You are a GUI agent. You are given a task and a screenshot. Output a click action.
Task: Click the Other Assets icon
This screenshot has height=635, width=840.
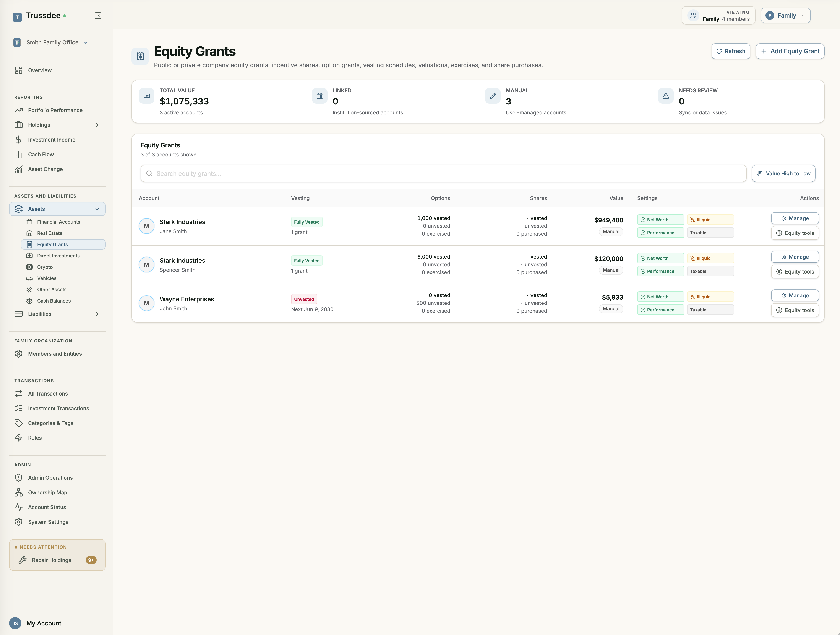coord(29,290)
